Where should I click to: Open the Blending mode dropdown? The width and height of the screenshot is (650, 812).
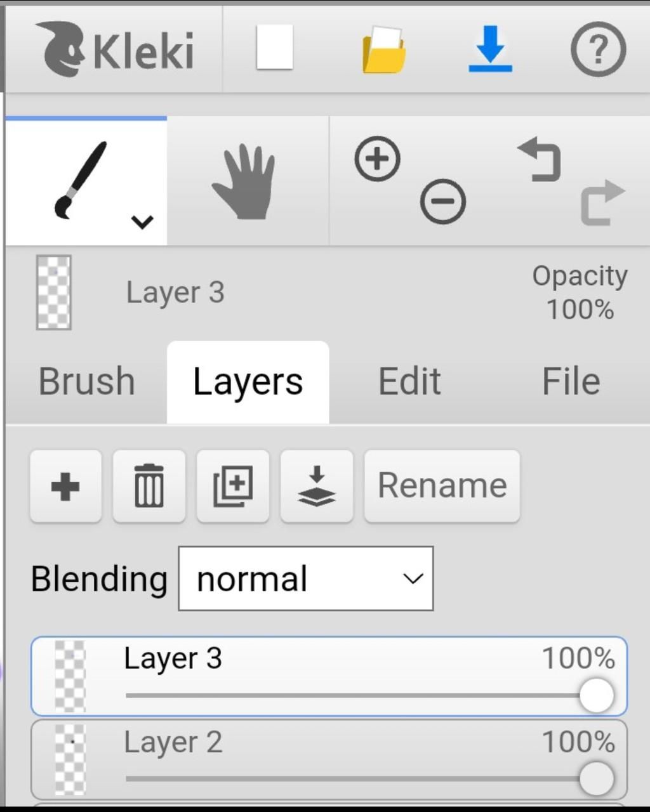tap(306, 579)
